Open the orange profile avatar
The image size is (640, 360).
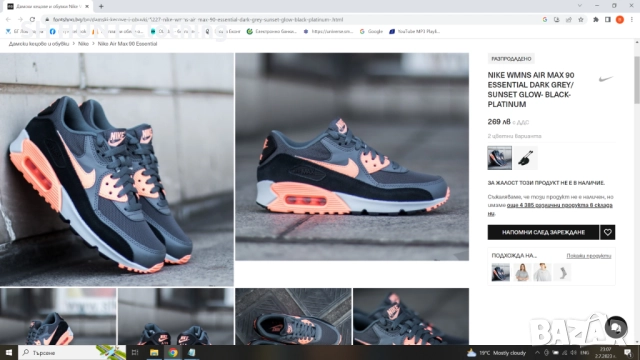tap(620, 19)
